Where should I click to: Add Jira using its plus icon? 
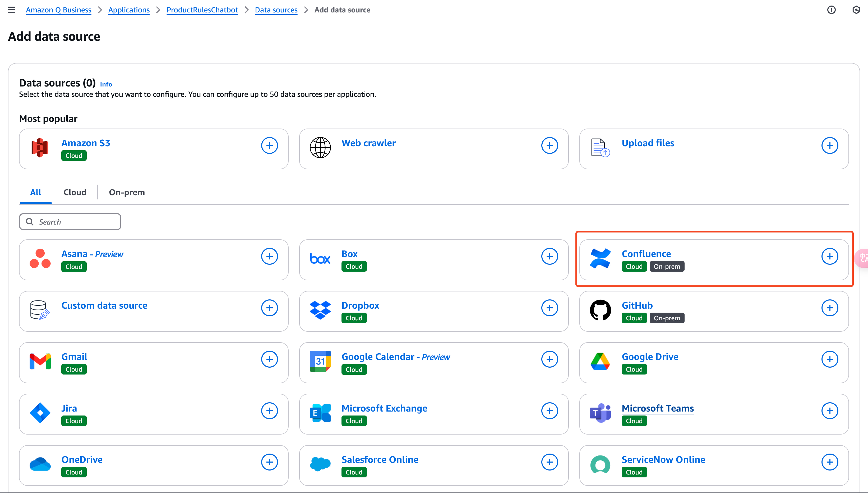(269, 411)
